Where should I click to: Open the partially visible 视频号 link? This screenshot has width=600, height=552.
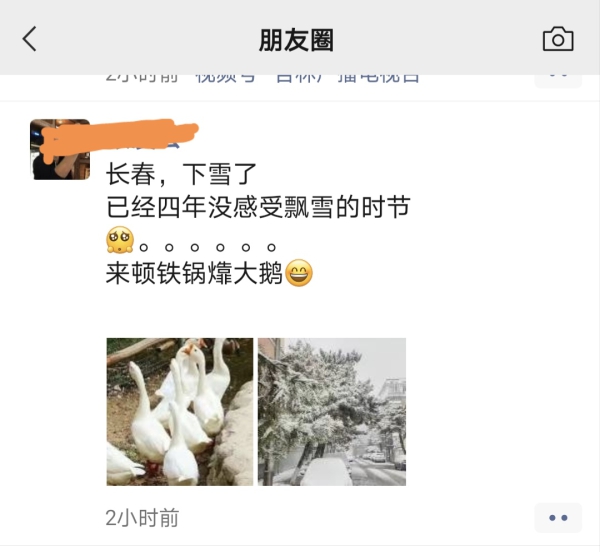point(225,78)
